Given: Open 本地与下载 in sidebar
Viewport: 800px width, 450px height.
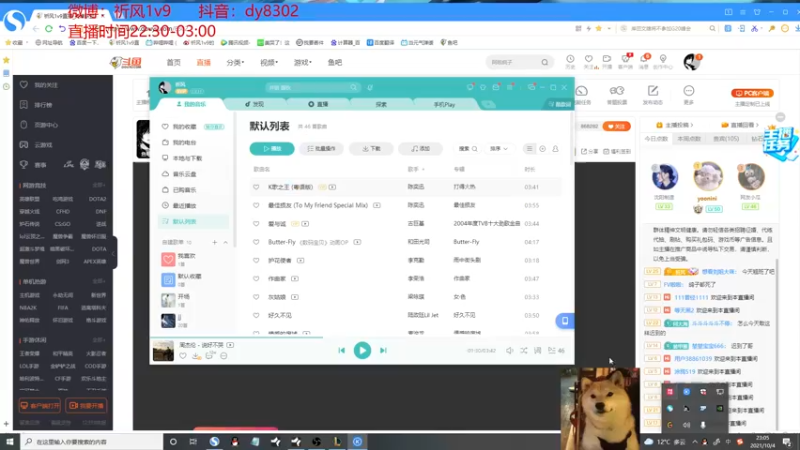Looking at the screenshot, I should click(x=187, y=158).
